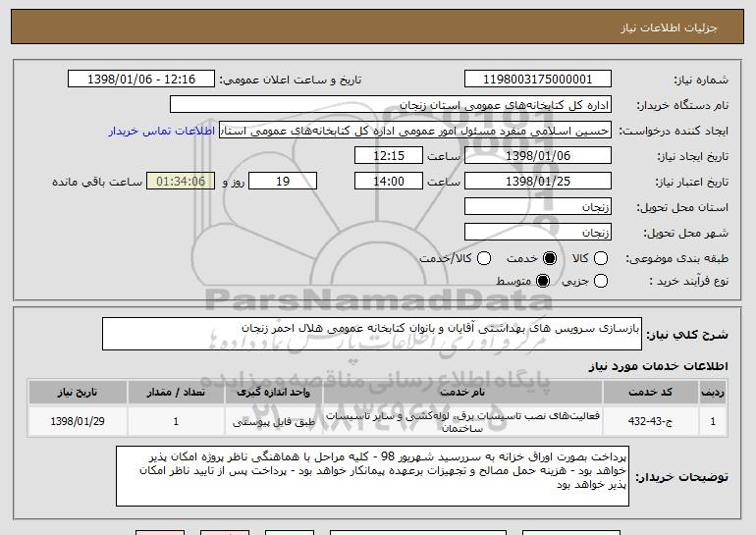
Task: Click the 12:15 creation time field
Action: pyautogui.click(x=389, y=156)
